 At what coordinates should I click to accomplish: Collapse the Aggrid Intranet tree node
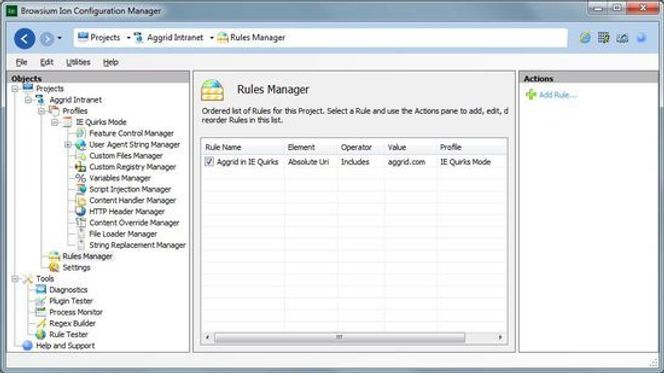coord(28,100)
